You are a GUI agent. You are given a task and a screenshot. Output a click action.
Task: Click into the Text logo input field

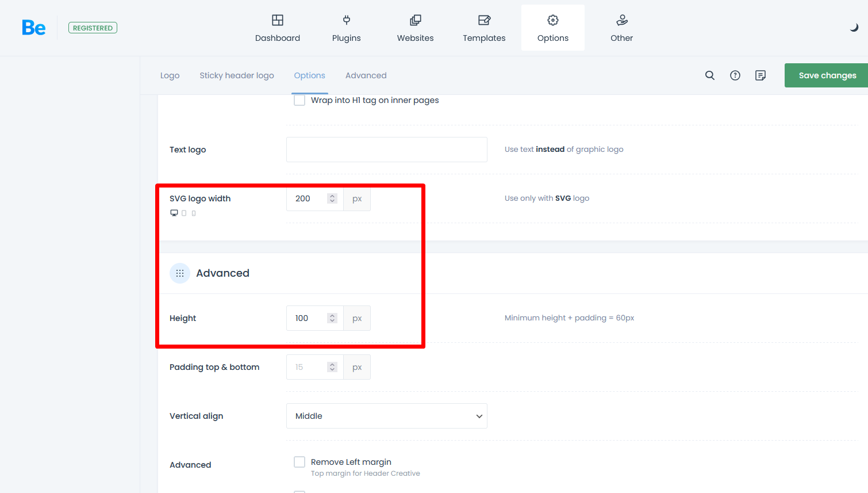386,150
